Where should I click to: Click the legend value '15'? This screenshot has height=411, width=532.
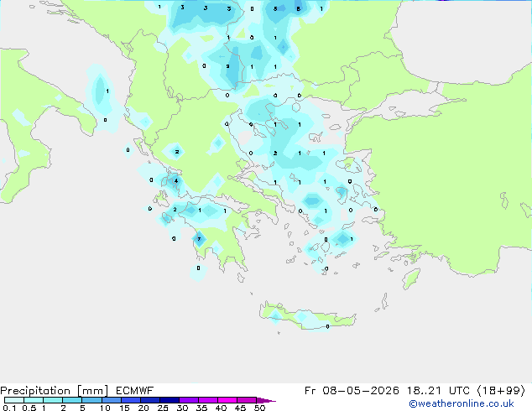click(x=124, y=408)
